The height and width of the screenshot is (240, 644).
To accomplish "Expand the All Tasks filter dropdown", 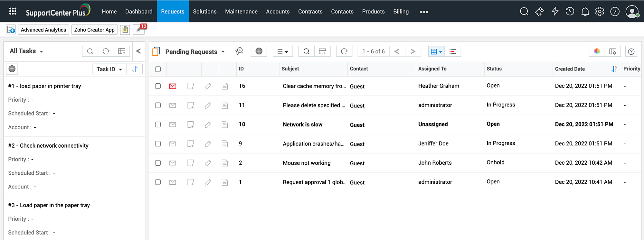I will point(41,51).
